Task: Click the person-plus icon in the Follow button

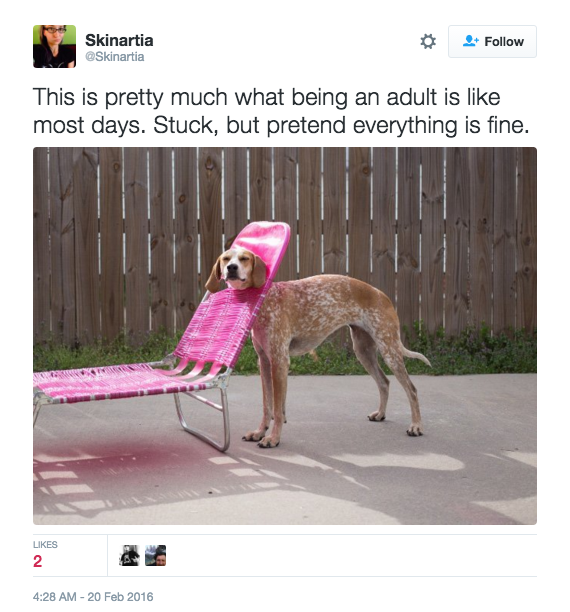Action: pyautogui.click(x=470, y=41)
